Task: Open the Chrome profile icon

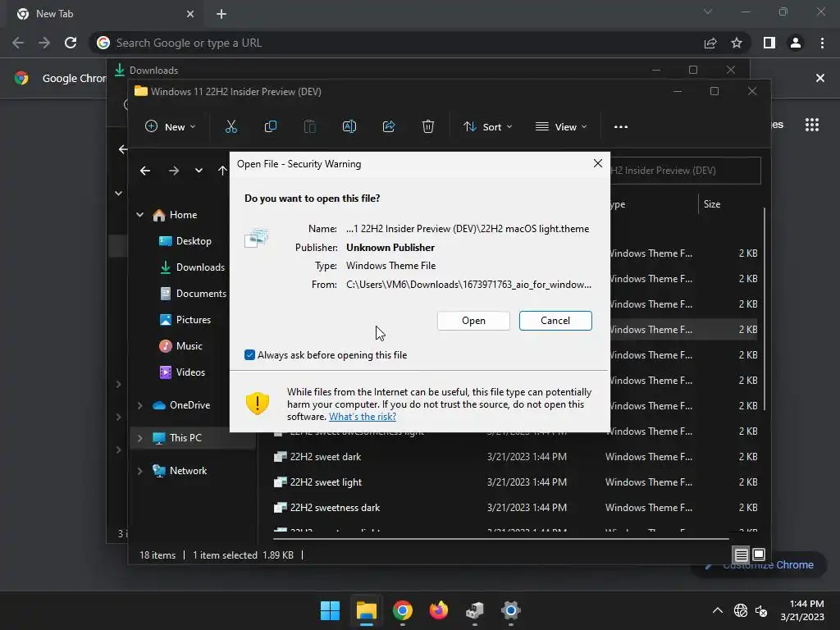Action: click(x=796, y=43)
